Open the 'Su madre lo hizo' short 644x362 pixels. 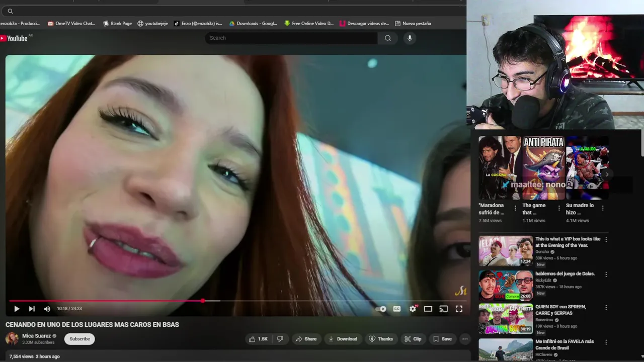click(587, 168)
